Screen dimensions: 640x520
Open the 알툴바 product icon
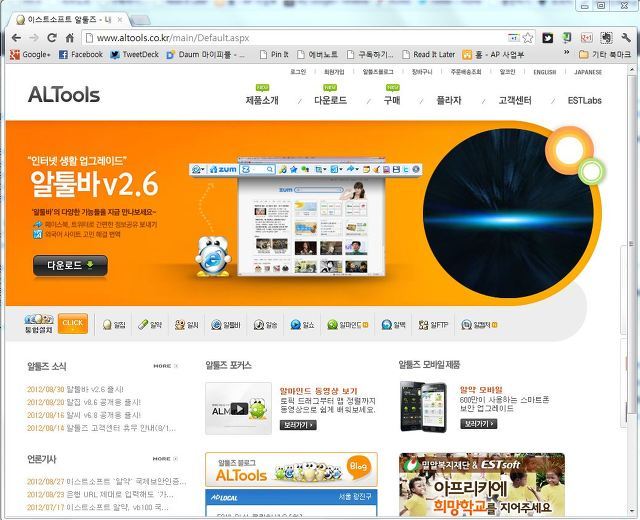pyautogui.click(x=226, y=325)
